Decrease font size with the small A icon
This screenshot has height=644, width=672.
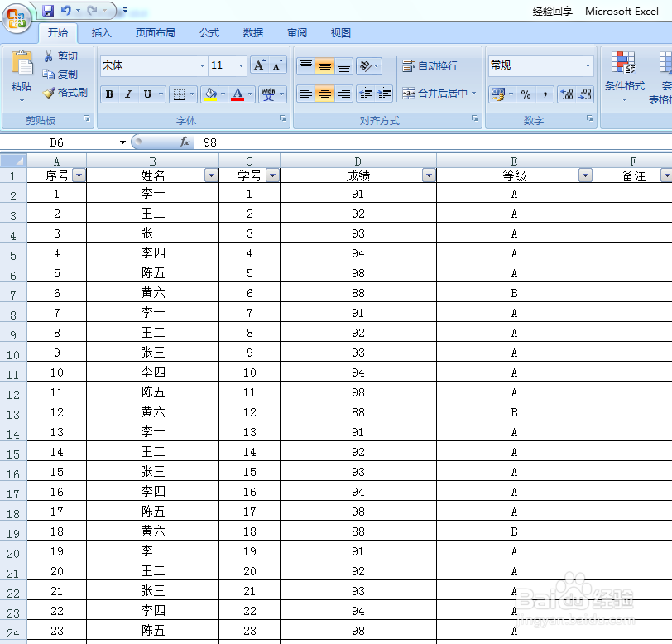tap(277, 65)
